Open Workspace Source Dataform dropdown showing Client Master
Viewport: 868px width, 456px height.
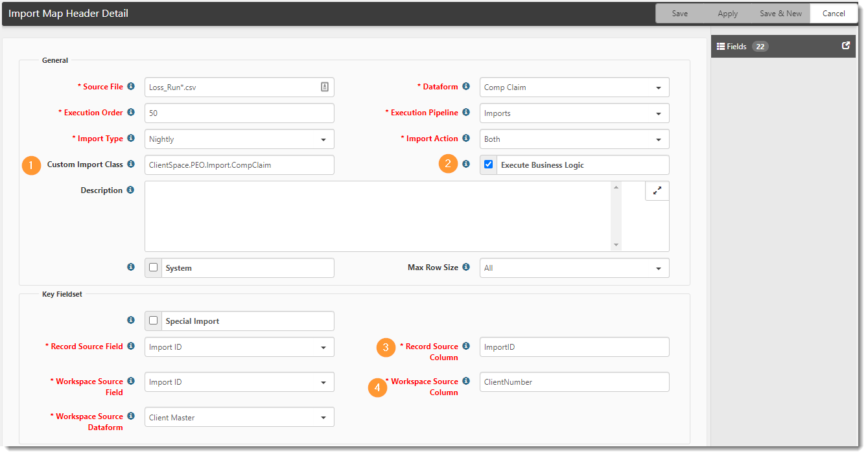[x=239, y=417]
